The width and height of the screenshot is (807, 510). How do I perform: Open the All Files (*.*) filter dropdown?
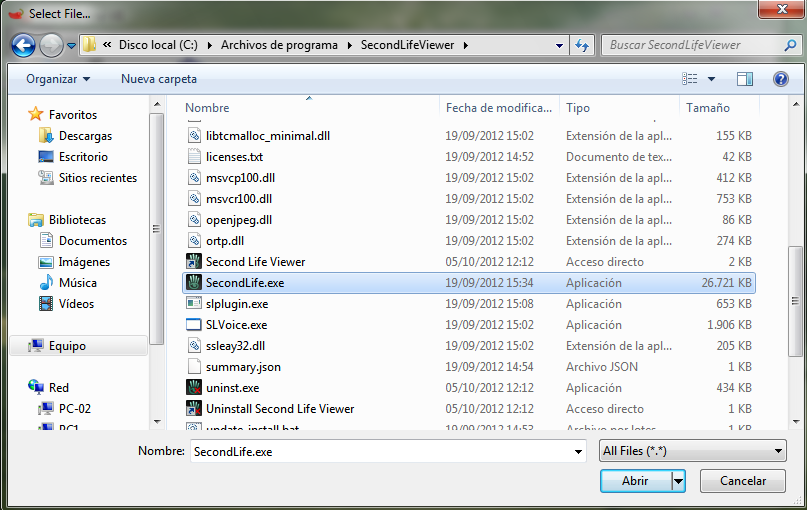[693, 451]
